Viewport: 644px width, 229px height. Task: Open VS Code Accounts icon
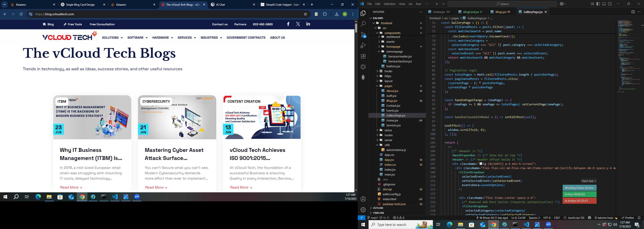click(x=363, y=199)
